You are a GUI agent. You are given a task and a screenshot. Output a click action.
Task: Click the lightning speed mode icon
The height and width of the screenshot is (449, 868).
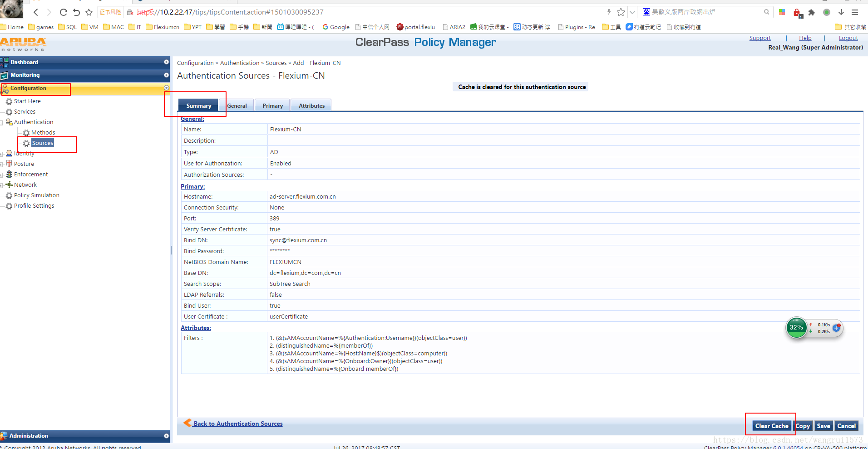click(x=609, y=12)
